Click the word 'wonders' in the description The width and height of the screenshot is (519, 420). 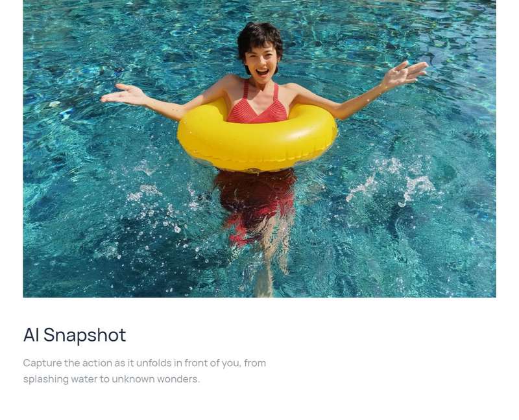(x=178, y=379)
